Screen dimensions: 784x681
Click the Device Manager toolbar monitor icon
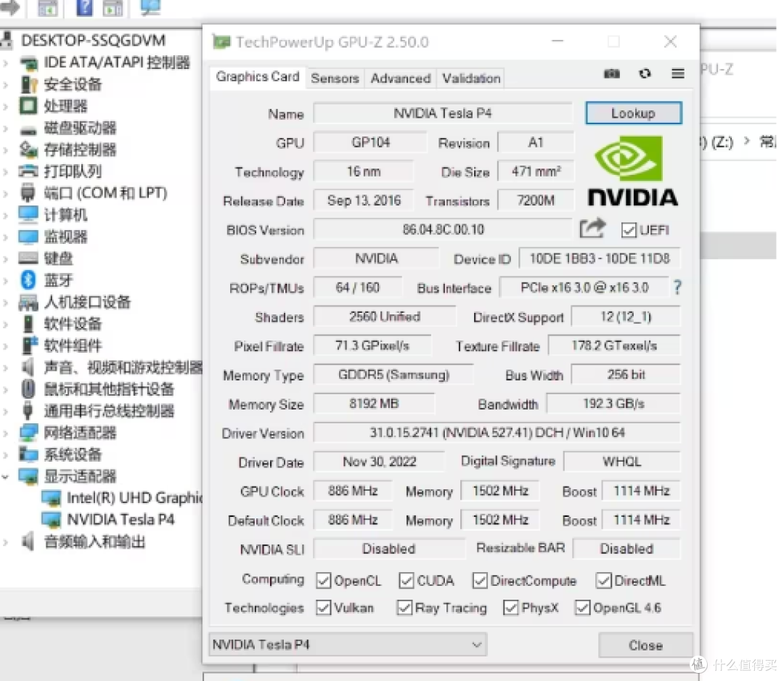(x=150, y=7)
